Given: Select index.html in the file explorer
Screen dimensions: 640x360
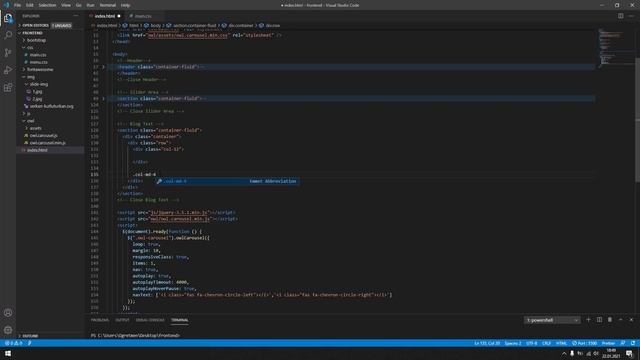Looking at the screenshot, I should point(50,150).
